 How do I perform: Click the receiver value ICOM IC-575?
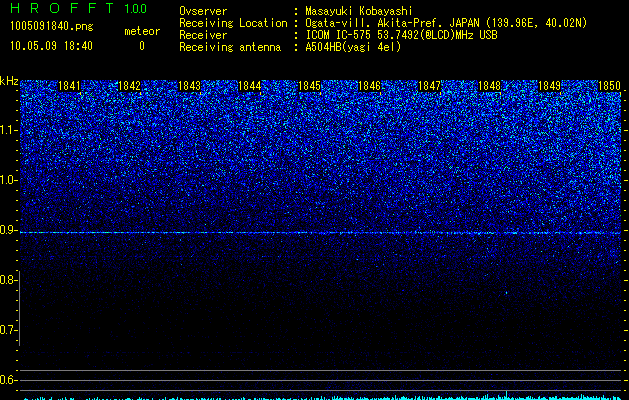[340, 35]
